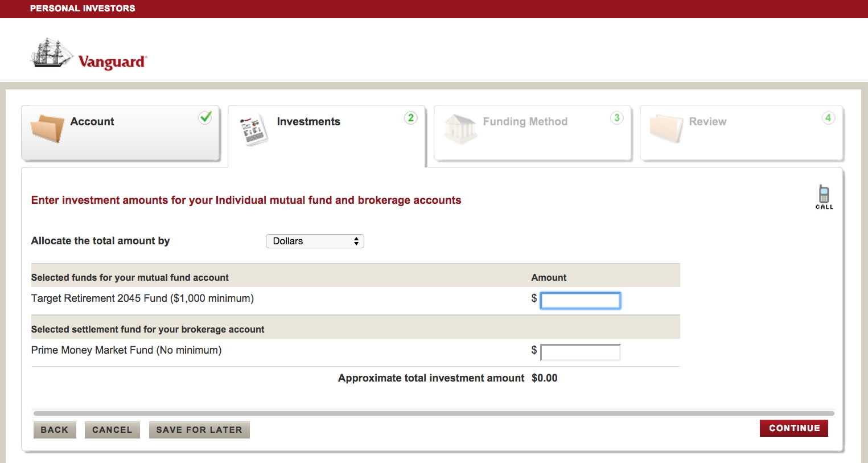Click the step 2 number badge
Viewport: 868px width, 463px height.
[411, 118]
